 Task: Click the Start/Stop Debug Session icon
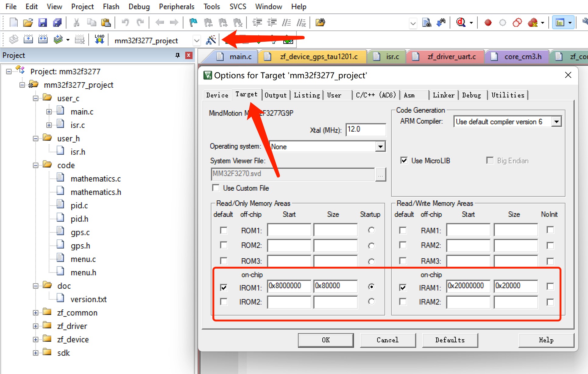click(460, 23)
